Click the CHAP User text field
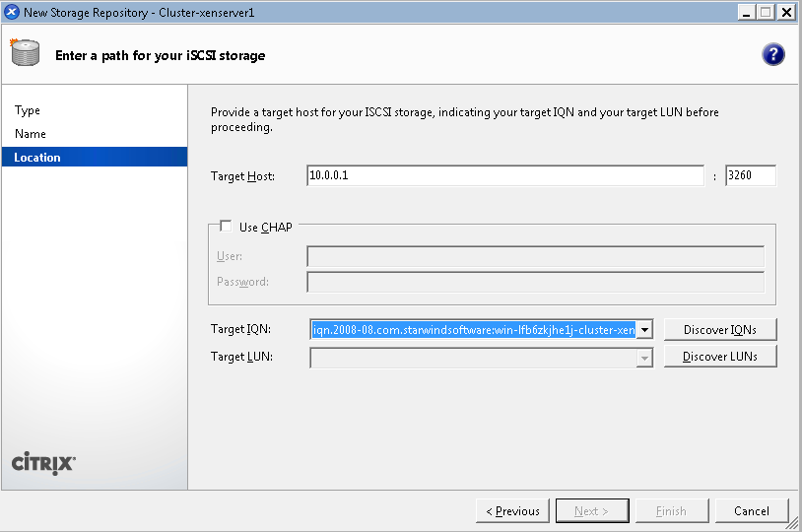Viewport: 802px width, 532px height. click(535, 257)
